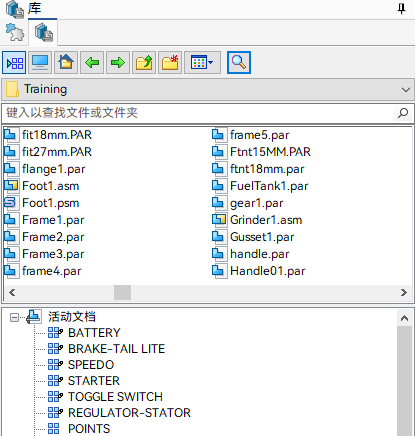Open the views dropdown menu
Viewport: 415px width, 436px height.
(202, 63)
